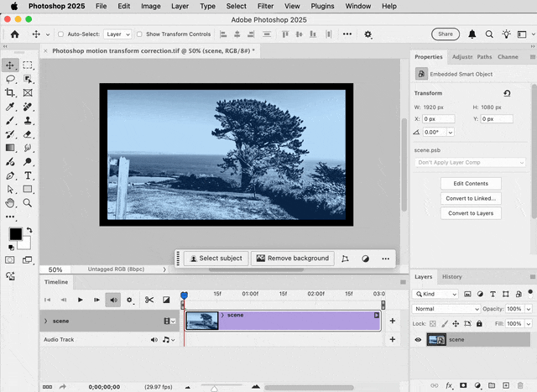Screen dimensions: 537x392
Task: Click the reset transform icon in Properties
Action: coord(507,94)
